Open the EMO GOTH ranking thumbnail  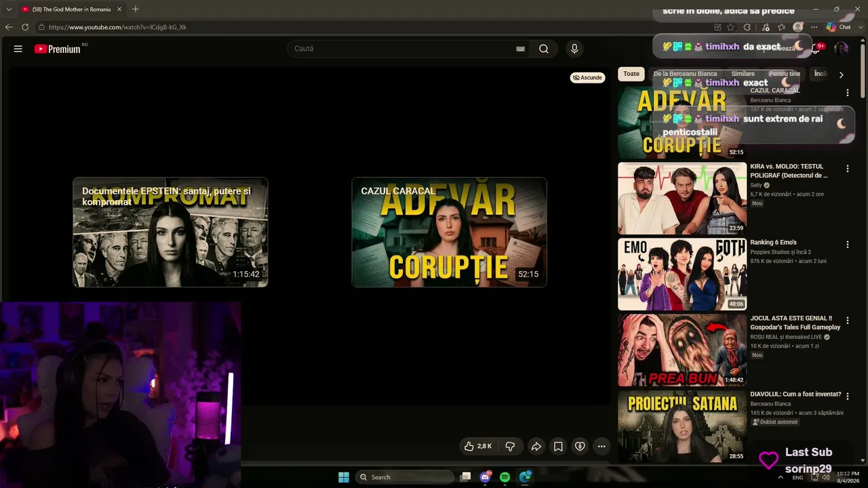pos(682,274)
